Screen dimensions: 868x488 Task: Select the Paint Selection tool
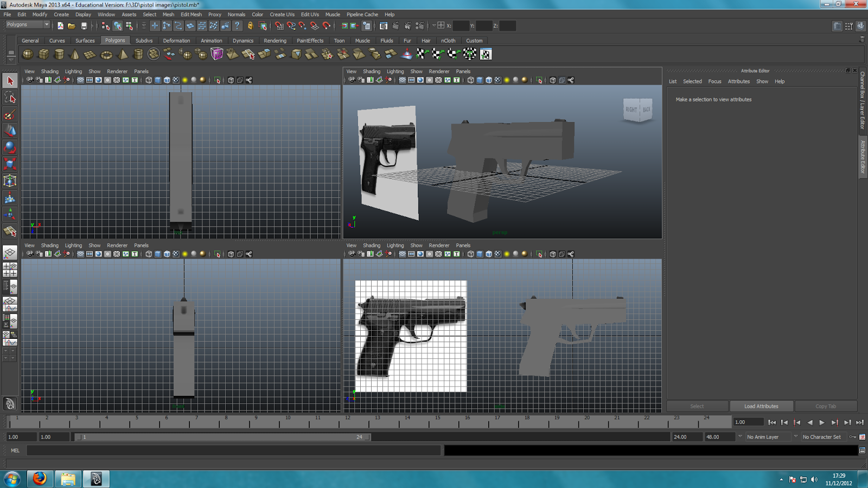click(9, 115)
